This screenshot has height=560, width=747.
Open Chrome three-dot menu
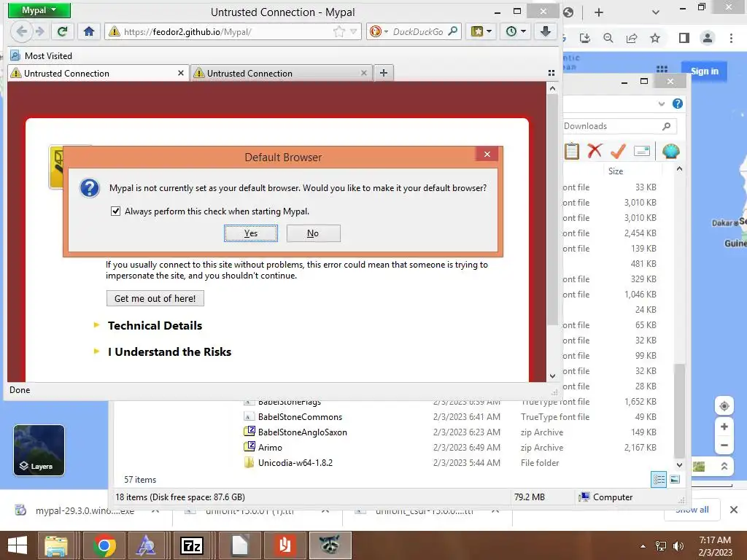pyautogui.click(x=731, y=38)
